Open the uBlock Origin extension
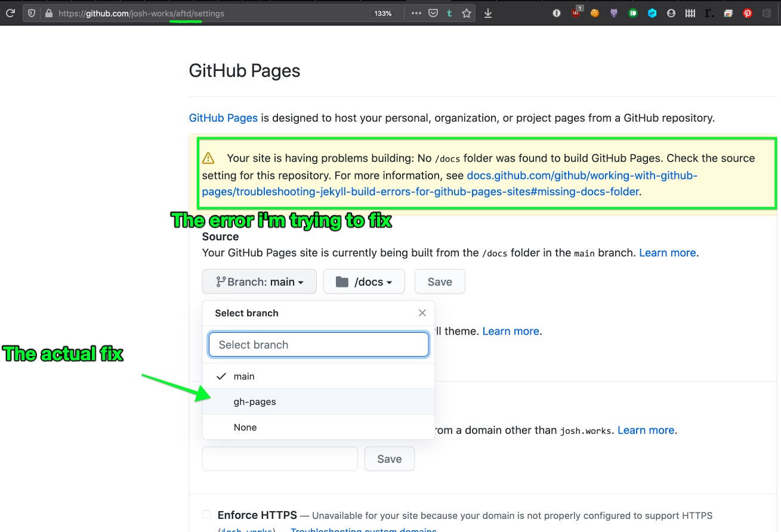 [x=576, y=12]
